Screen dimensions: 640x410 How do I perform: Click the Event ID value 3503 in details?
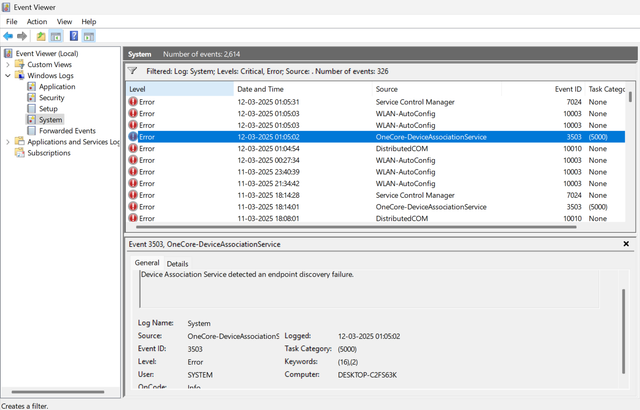[x=195, y=349]
